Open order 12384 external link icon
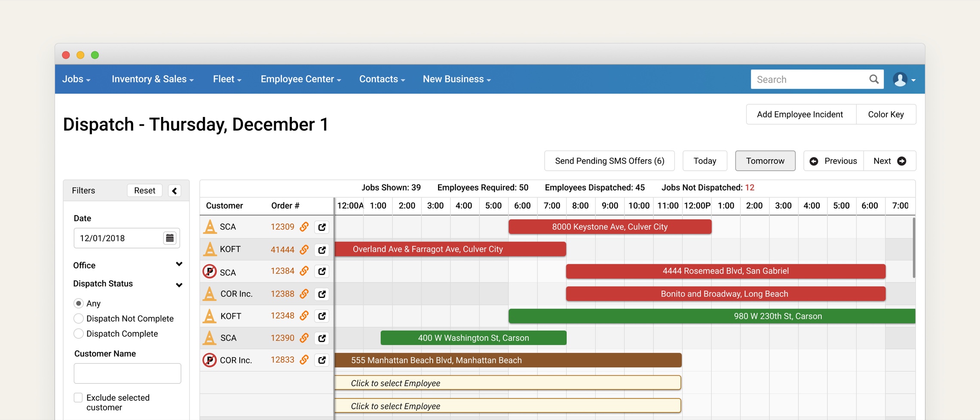This screenshot has width=980, height=420. coord(322,271)
